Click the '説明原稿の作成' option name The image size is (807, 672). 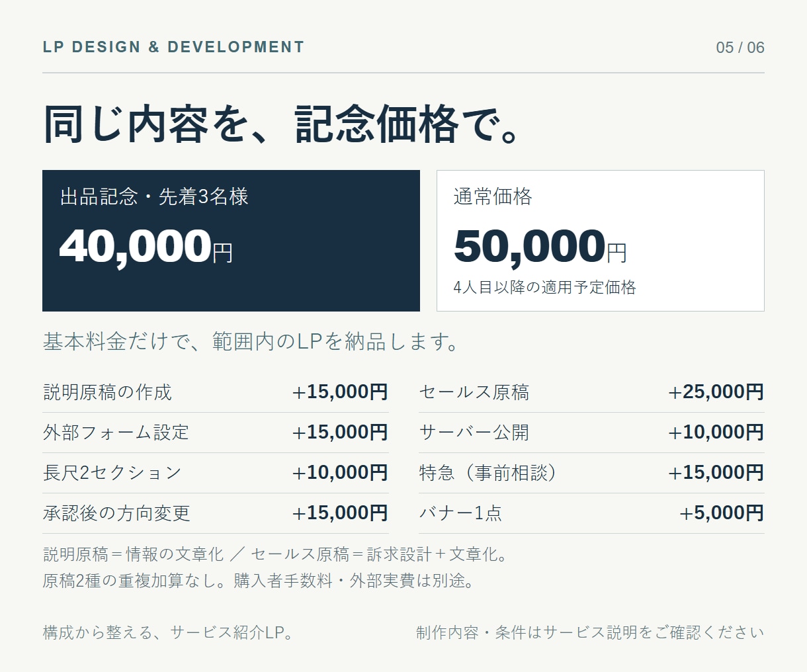pyautogui.click(x=107, y=392)
